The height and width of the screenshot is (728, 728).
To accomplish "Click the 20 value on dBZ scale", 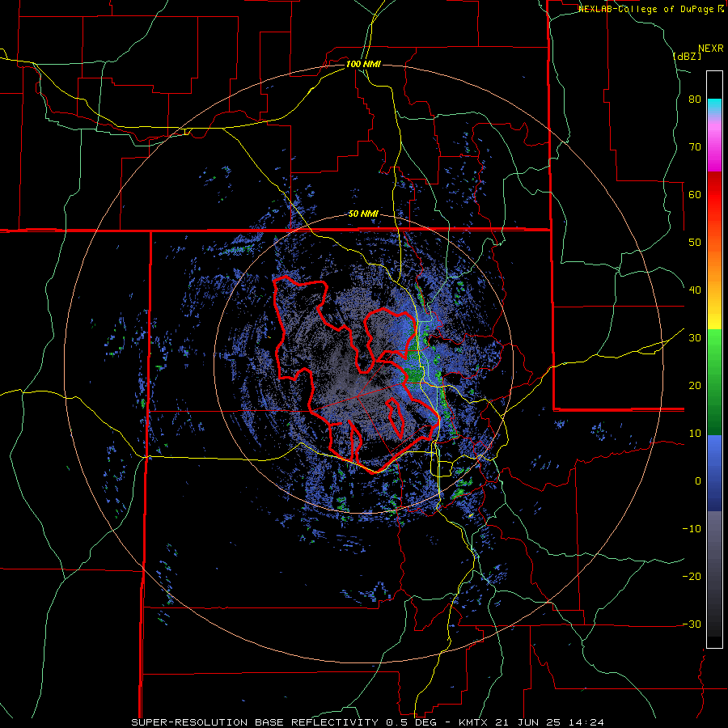I will click(695, 385).
